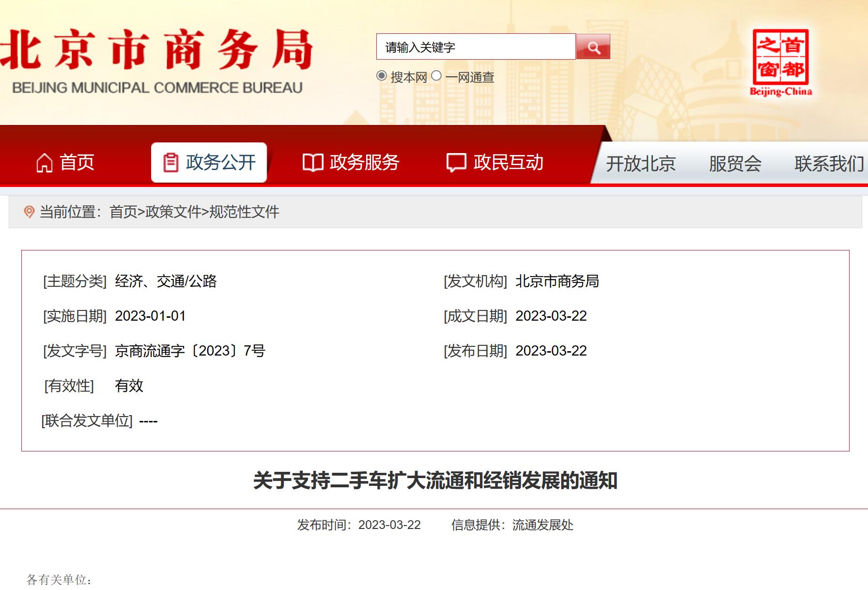Image resolution: width=868 pixels, height=590 pixels.
Task: Click the document number 京商流通字〔2023〕7号
Action: pyautogui.click(x=190, y=351)
